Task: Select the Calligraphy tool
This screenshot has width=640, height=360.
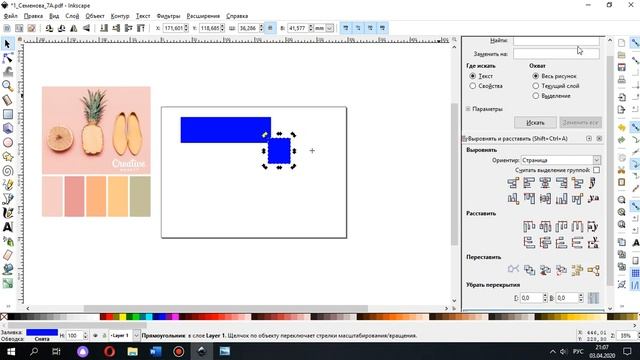Action: (7, 213)
